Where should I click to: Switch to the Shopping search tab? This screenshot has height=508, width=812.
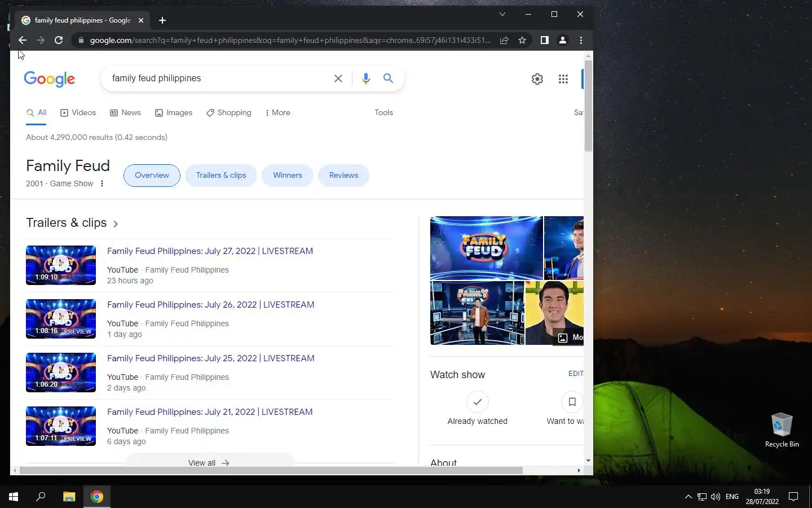pos(229,112)
